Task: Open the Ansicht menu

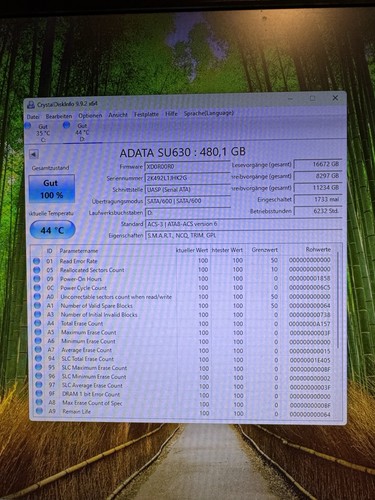Action: click(118, 115)
